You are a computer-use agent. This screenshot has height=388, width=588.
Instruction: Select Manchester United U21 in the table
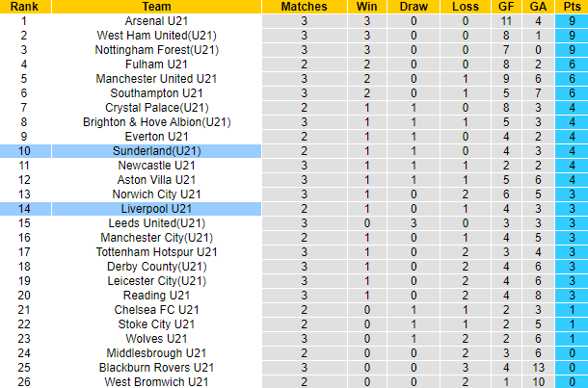(x=157, y=78)
